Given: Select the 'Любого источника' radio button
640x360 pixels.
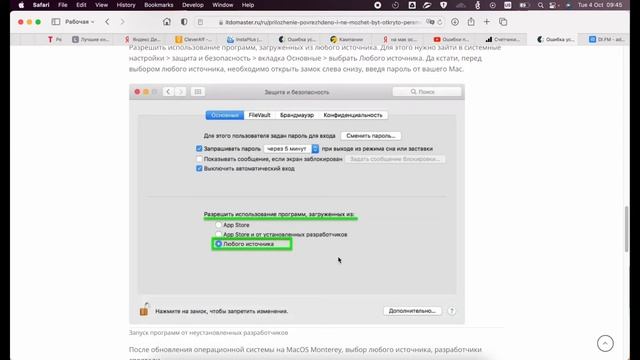Looking at the screenshot, I should click(x=218, y=244).
